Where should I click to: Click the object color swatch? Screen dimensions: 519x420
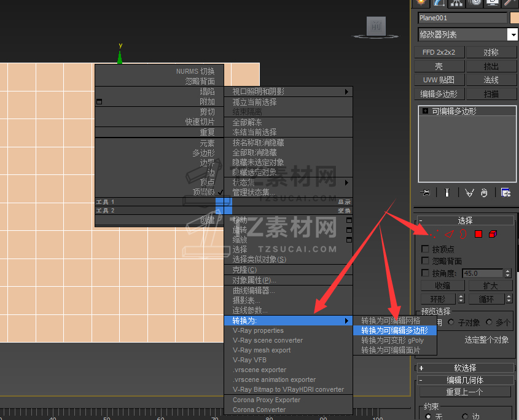pos(514,18)
